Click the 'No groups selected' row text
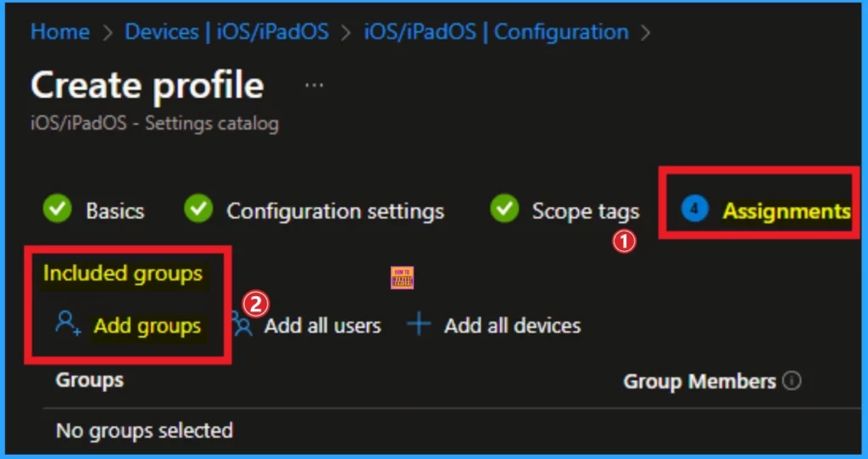Image resolution: width=868 pixels, height=459 pixels. point(144,430)
